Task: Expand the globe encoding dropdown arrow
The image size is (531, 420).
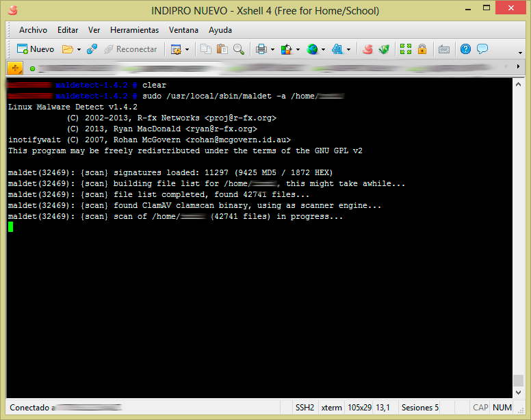Action: 324,50
